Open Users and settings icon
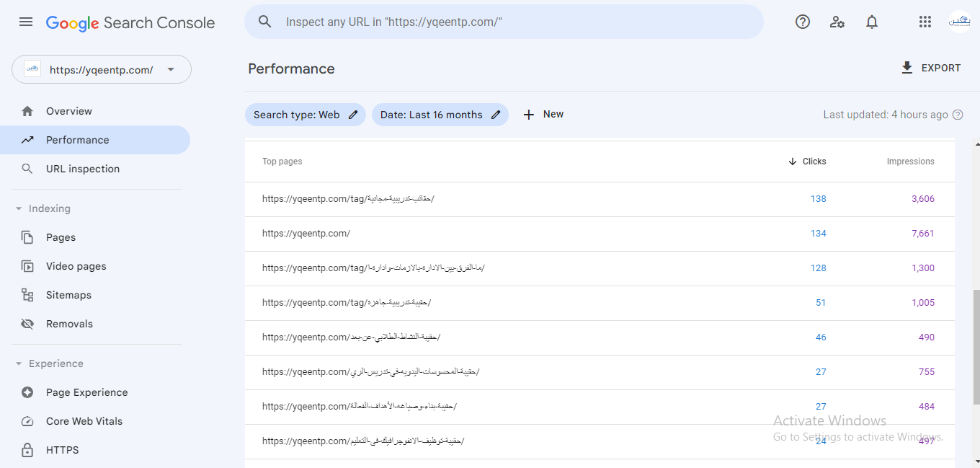Screen dimensions: 980x468 coord(837,22)
